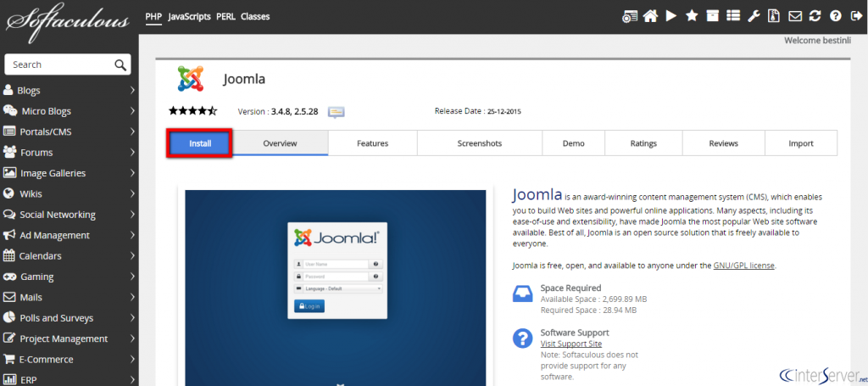The image size is (868, 386).
Task: Open ratings via top bar star icon
Action: click(x=692, y=16)
